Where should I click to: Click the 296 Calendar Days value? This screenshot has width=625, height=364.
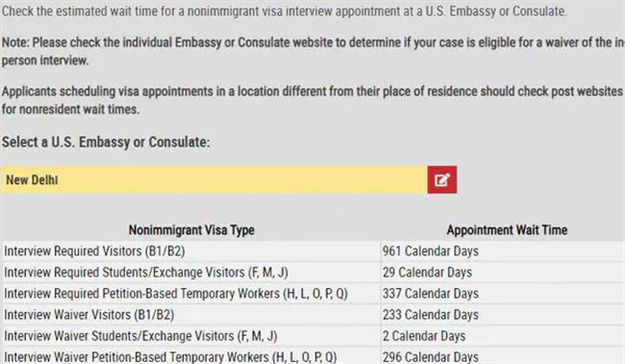click(431, 357)
